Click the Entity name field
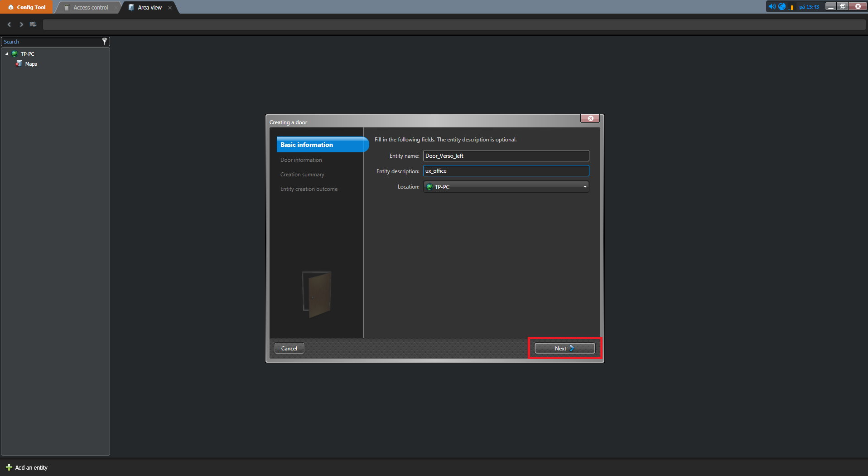 506,156
